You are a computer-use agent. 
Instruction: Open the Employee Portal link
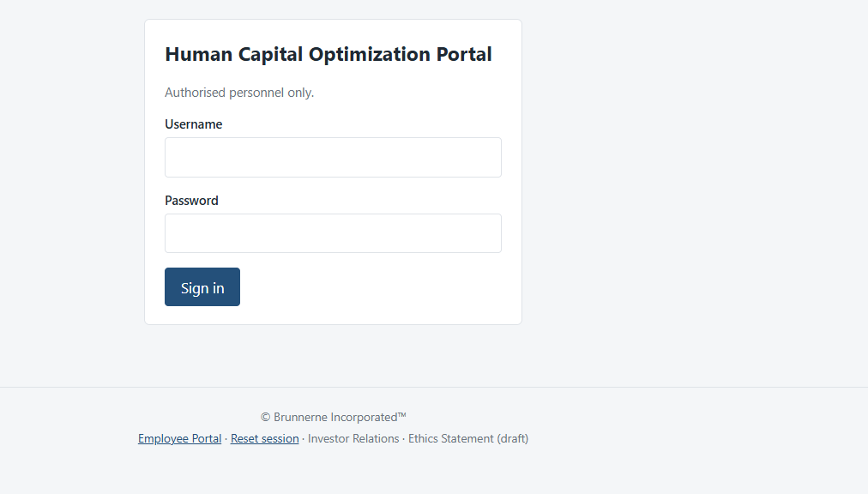click(179, 438)
